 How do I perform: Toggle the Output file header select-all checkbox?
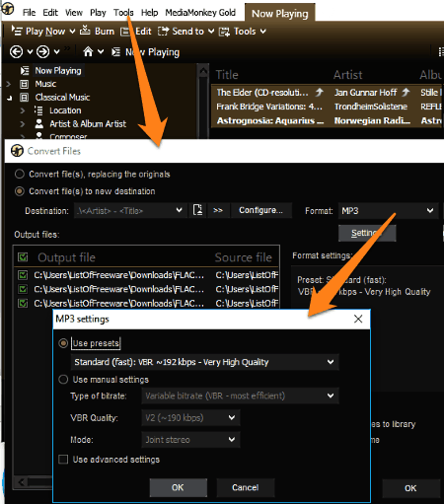pos(23,257)
